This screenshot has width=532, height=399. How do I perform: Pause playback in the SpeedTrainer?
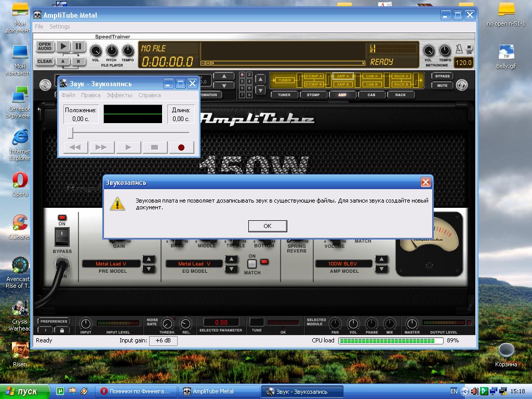click(78, 46)
